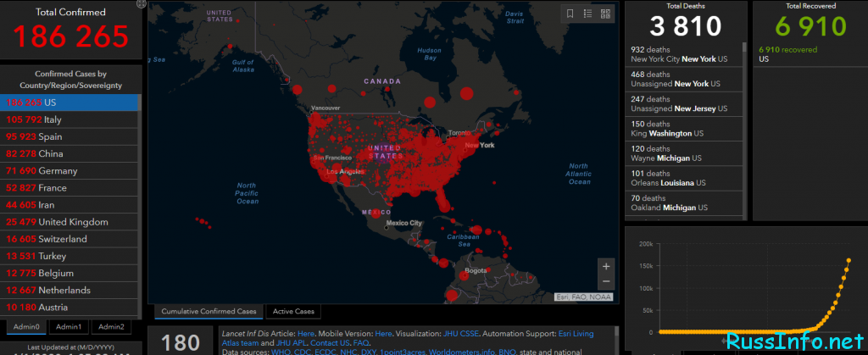
Task: Open the Contact US link
Action: click(331, 343)
